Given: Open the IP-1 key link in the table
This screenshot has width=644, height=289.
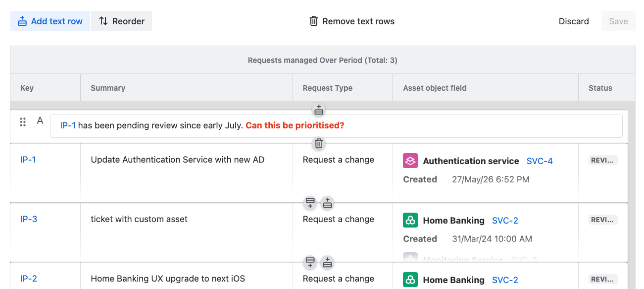Looking at the screenshot, I should pos(28,160).
